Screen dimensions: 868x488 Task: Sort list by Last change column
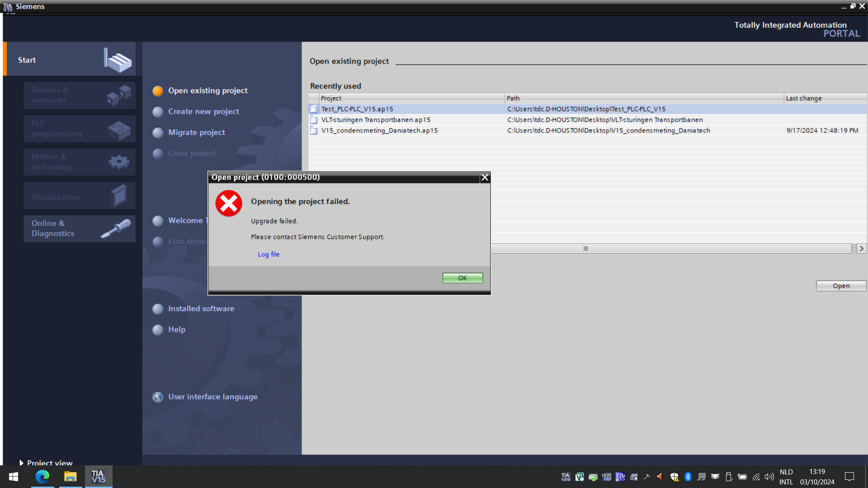(803, 99)
